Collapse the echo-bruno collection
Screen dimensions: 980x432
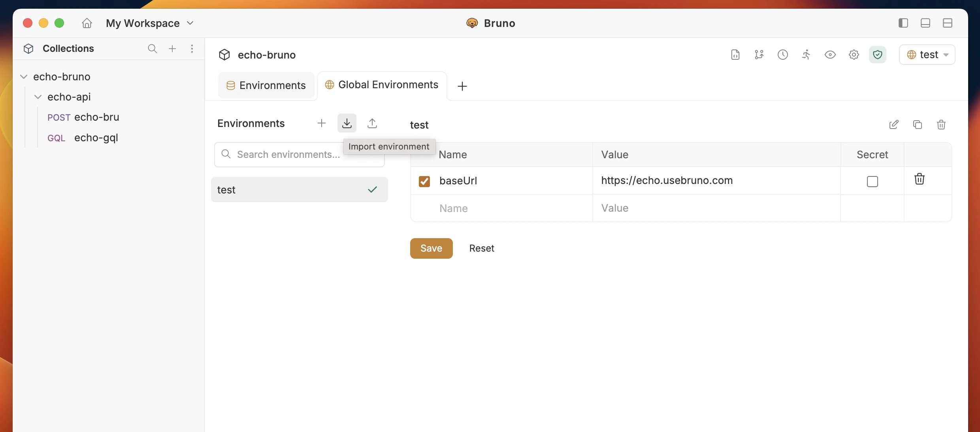[x=24, y=76]
